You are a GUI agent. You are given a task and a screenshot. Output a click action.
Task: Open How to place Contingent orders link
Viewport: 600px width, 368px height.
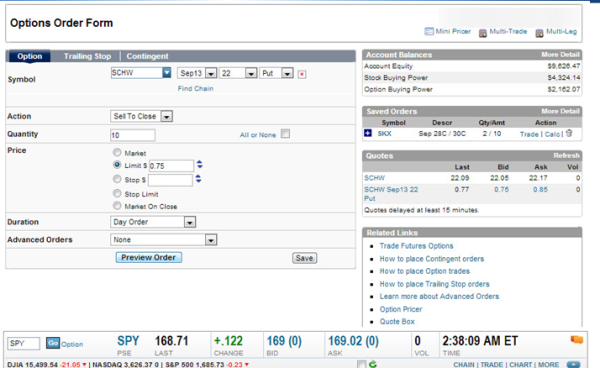(432, 259)
